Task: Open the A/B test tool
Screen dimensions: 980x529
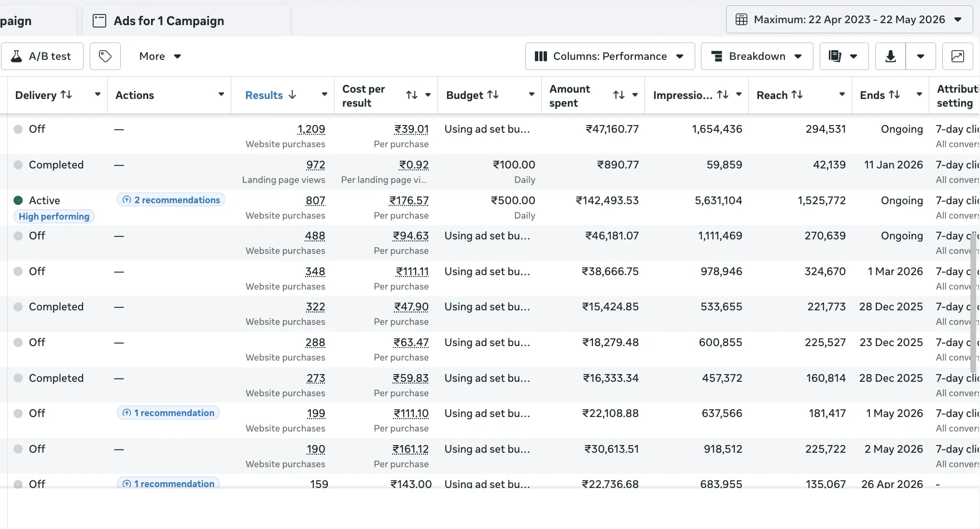Action: coord(42,56)
